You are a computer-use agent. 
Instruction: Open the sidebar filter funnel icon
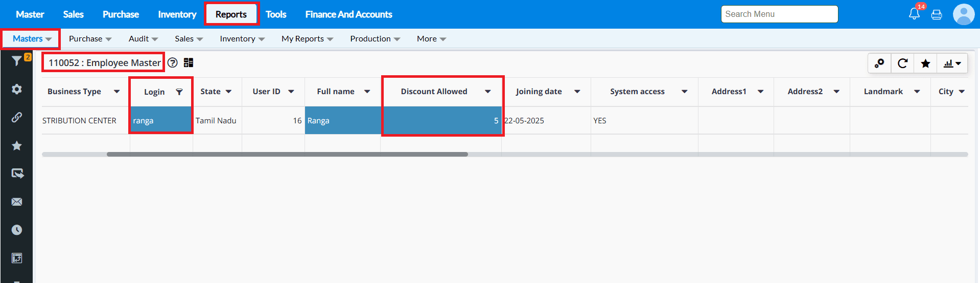[x=16, y=61]
